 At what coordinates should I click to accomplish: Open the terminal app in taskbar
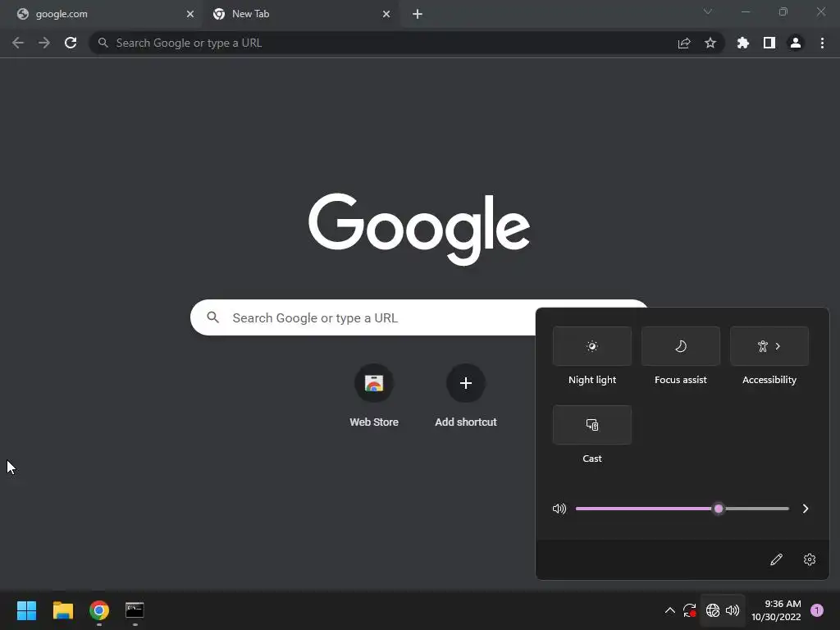click(x=135, y=610)
